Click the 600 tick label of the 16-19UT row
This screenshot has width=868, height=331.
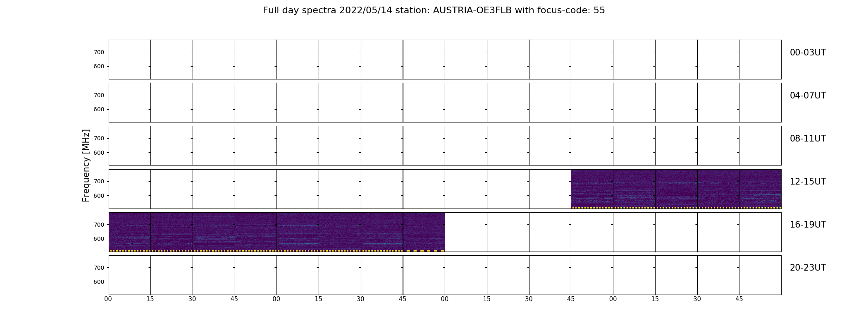pyautogui.click(x=99, y=239)
